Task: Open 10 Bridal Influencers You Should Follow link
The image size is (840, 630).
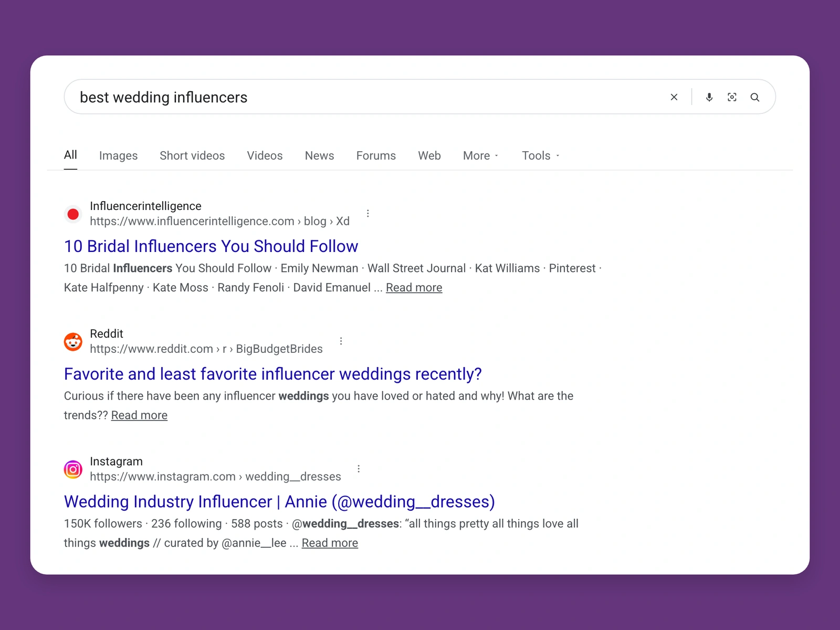Action: [x=211, y=246]
